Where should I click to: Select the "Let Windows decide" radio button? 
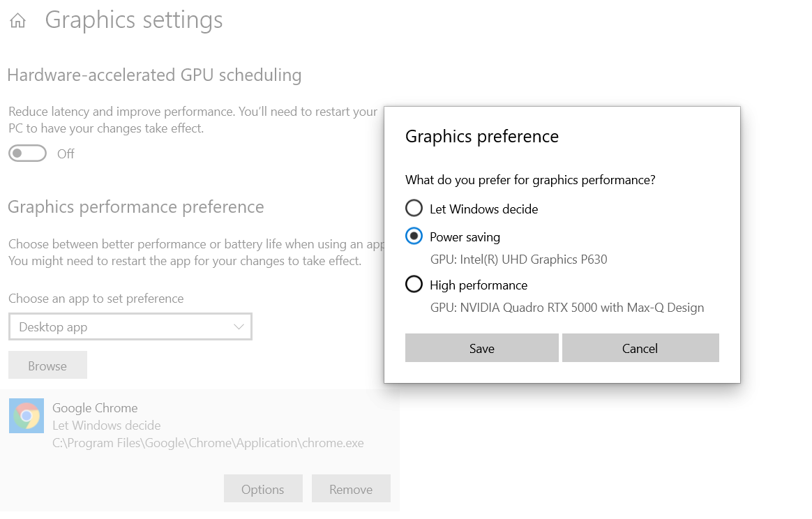[414, 209]
